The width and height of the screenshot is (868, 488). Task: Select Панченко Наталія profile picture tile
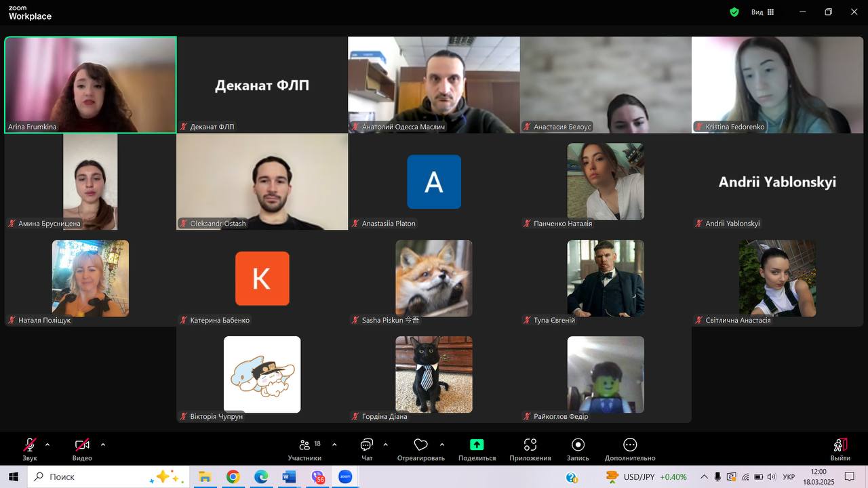(606, 182)
